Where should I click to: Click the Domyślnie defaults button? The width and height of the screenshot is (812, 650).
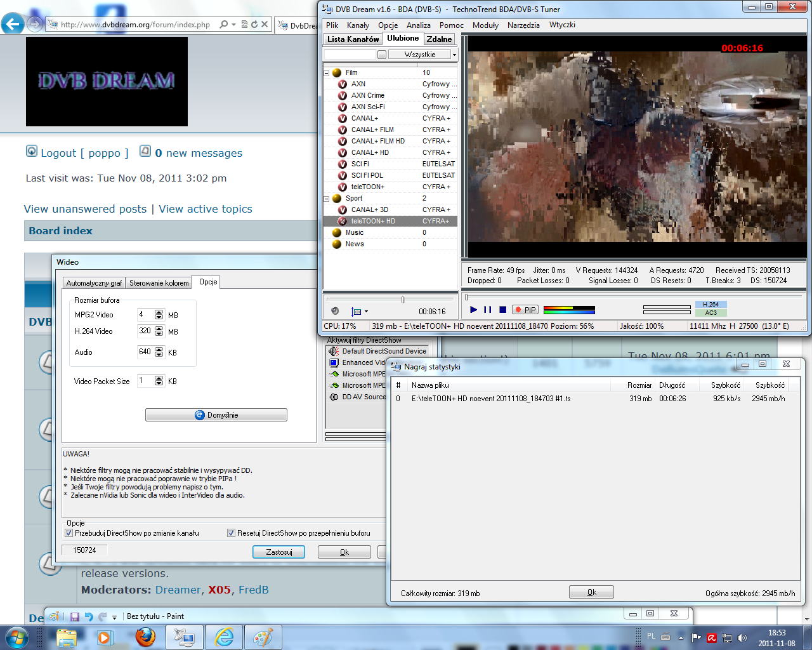tap(216, 415)
